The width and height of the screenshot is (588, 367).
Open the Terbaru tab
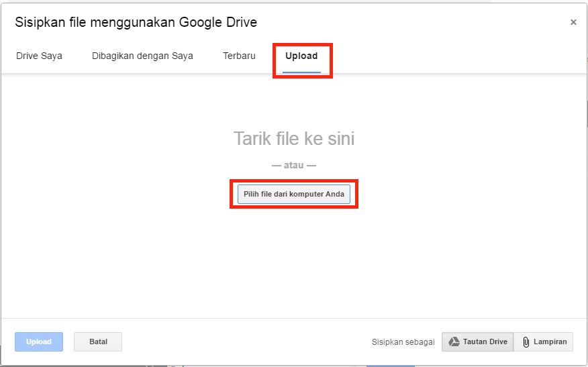point(239,56)
